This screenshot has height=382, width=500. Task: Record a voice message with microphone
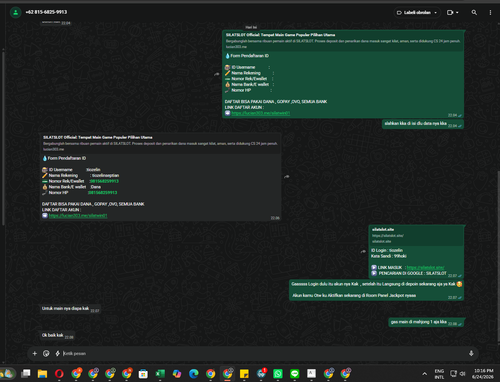pyautogui.click(x=471, y=353)
